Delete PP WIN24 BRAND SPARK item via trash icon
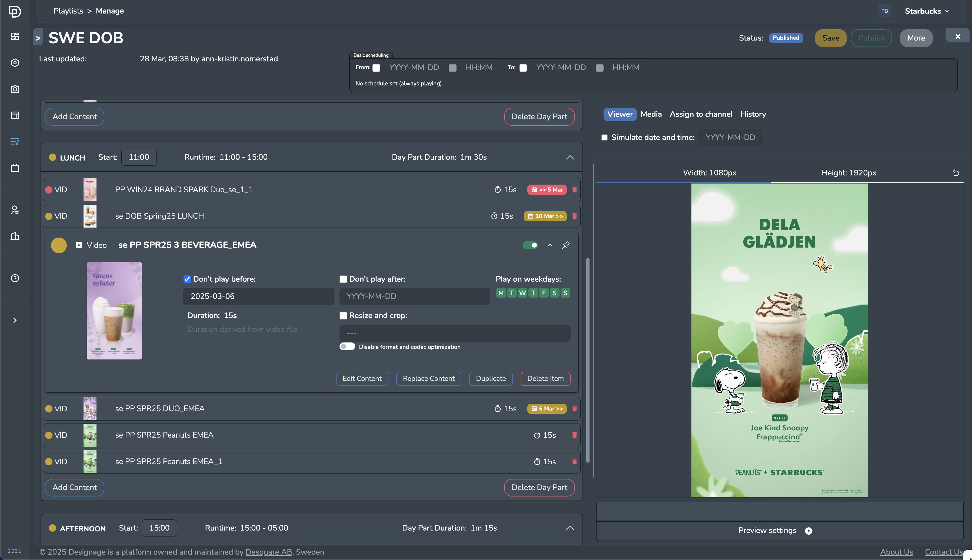 click(574, 190)
